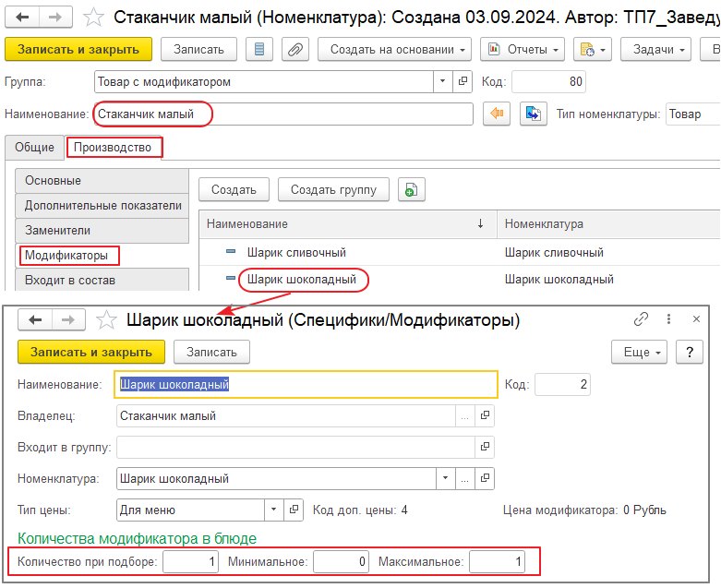
Task: Expand the Группа dropdown arrow
Action: [x=442, y=81]
